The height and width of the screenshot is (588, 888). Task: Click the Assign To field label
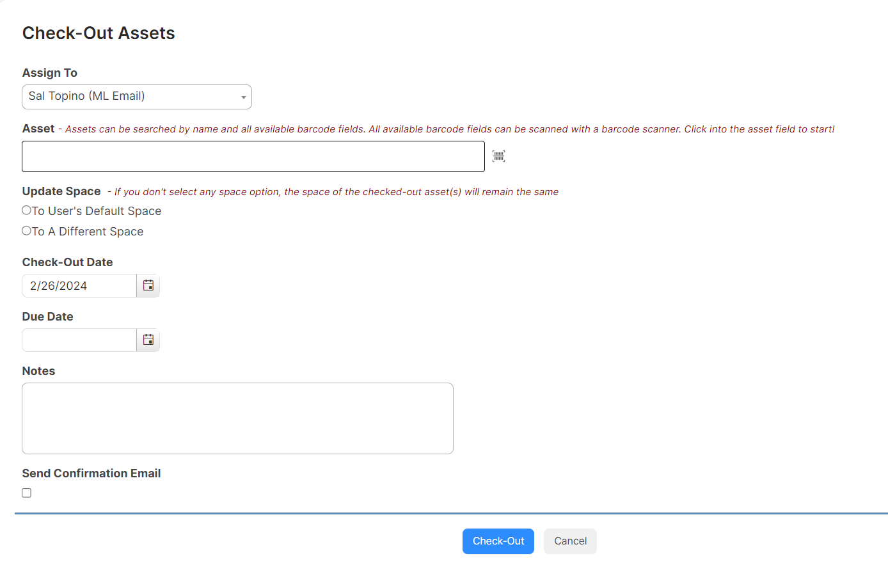coord(50,73)
